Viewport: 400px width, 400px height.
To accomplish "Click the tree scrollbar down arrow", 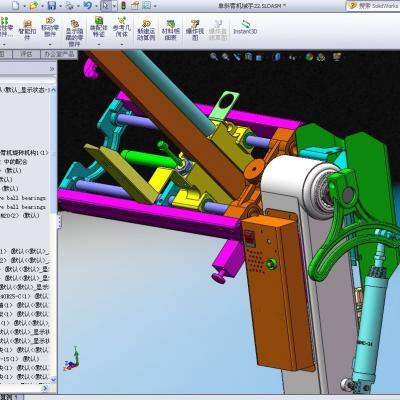I will 53,380.
